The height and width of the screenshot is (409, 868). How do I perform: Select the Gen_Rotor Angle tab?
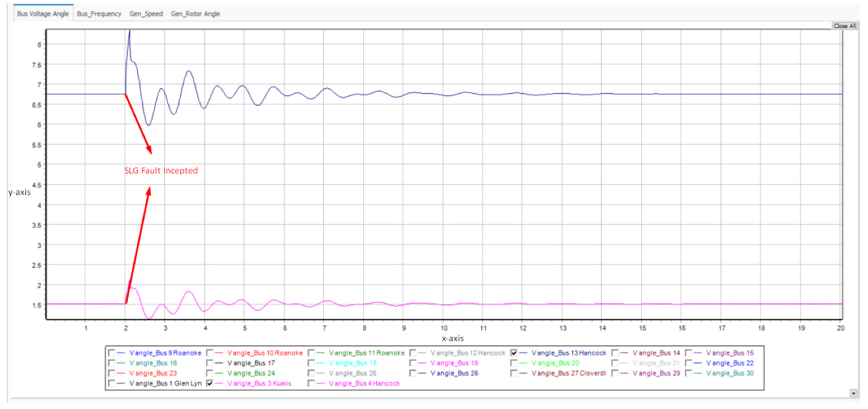195,14
